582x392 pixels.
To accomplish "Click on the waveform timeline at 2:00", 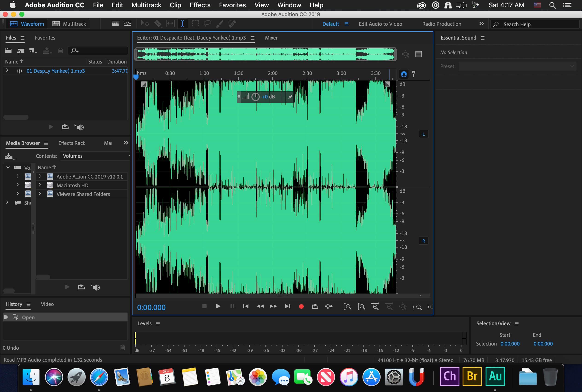I will click(271, 74).
